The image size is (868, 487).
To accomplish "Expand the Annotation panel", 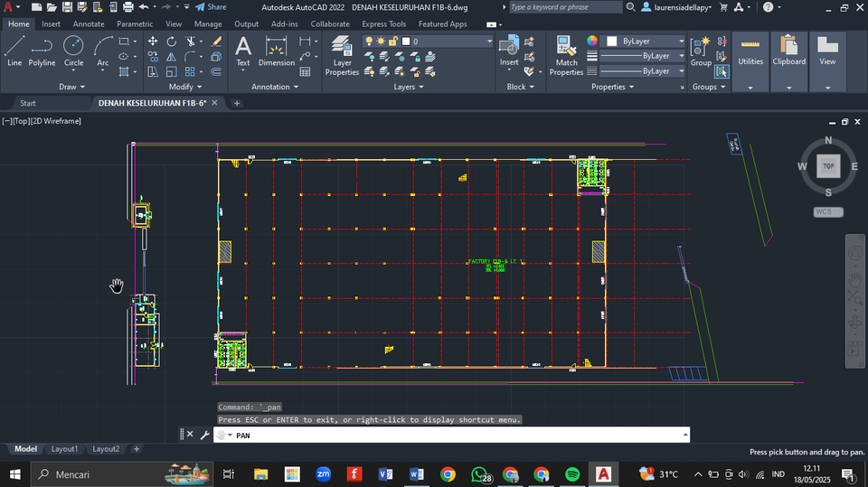I will (275, 87).
